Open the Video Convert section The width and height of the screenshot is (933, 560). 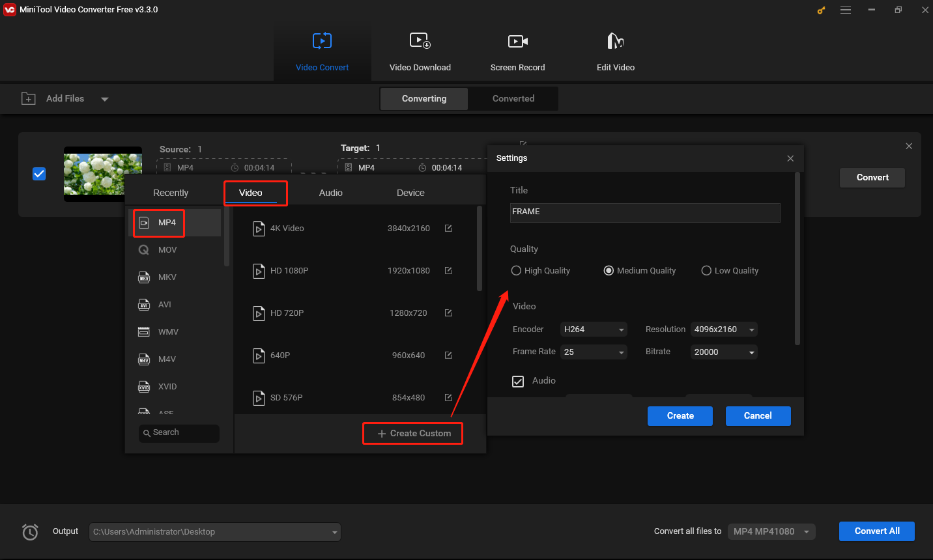click(x=322, y=53)
